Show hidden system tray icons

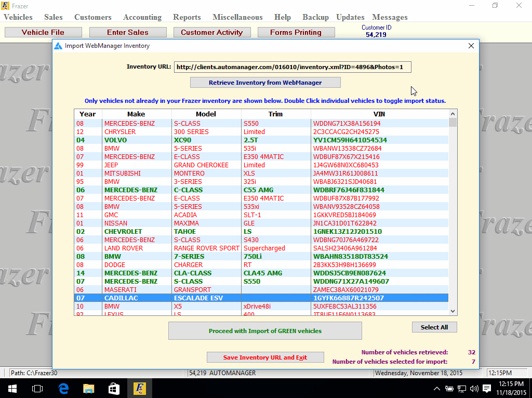[x=437, y=388]
